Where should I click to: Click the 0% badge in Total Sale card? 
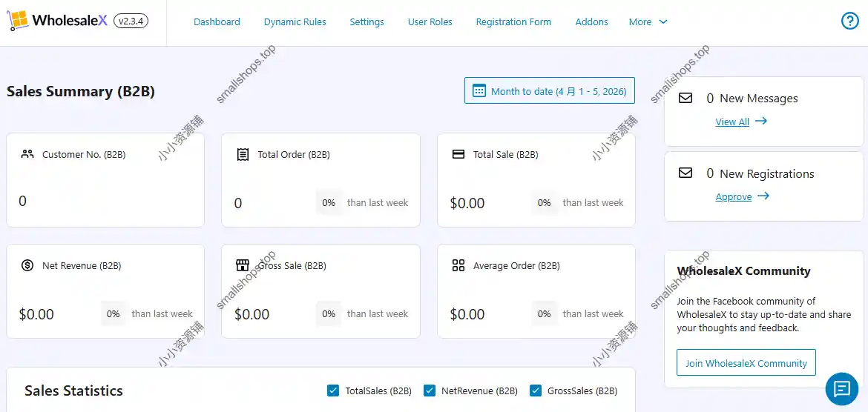(x=544, y=202)
